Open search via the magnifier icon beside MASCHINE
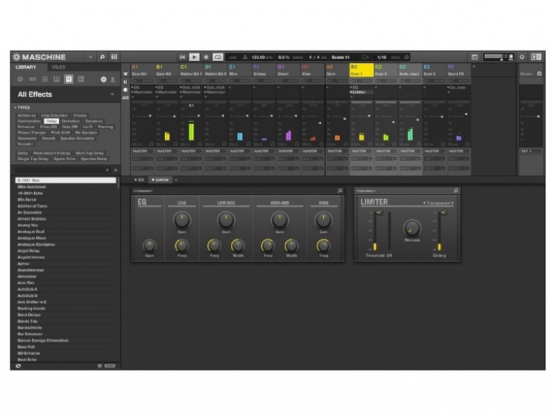Screen dimensions: 555x416 pyautogui.click(x=102, y=57)
